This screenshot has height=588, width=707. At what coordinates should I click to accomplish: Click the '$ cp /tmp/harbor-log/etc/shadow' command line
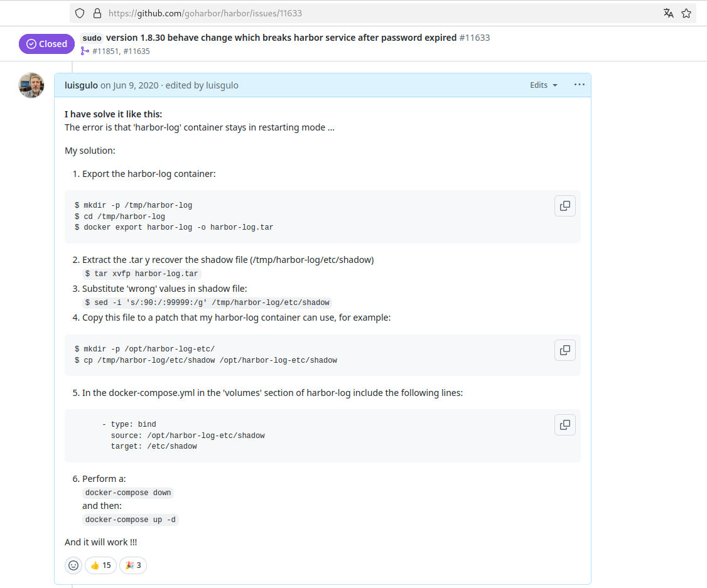206,360
